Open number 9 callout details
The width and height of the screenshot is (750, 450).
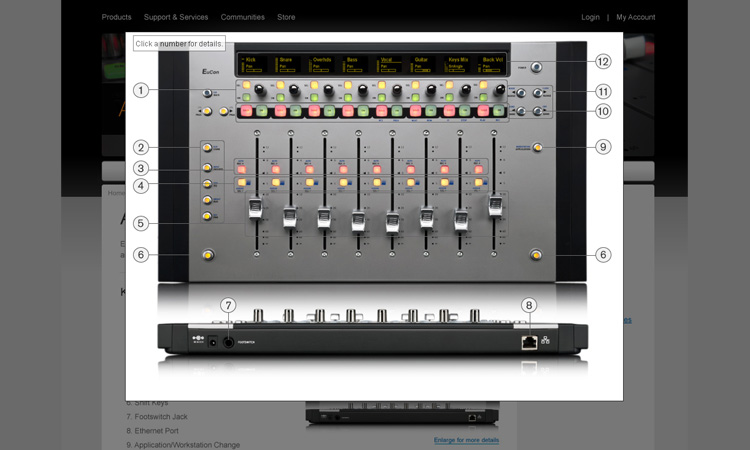click(603, 147)
